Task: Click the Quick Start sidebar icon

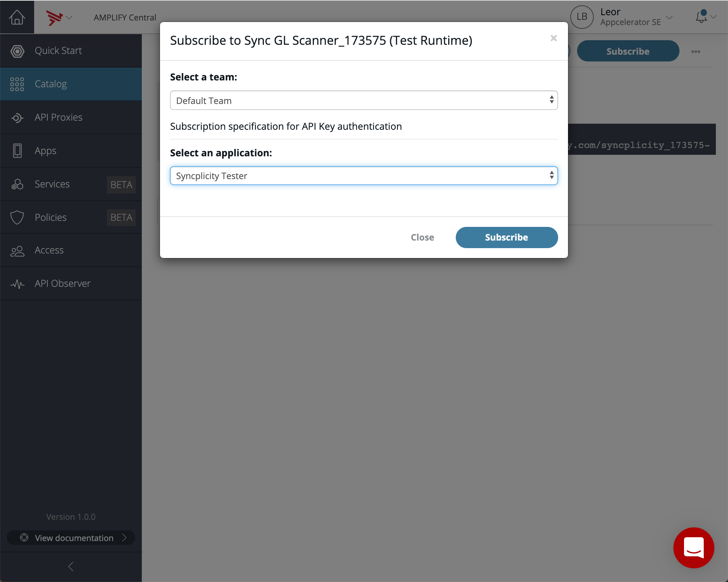Action: coord(17,51)
